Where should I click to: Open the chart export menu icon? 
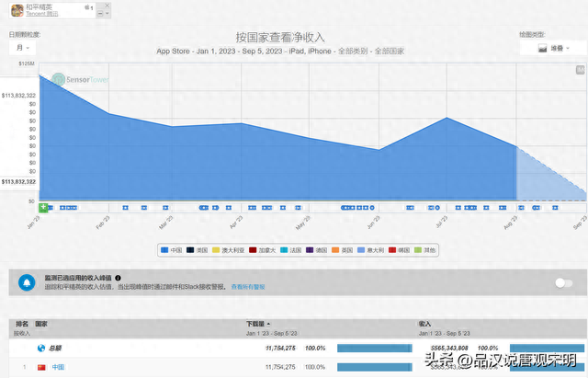580,70
